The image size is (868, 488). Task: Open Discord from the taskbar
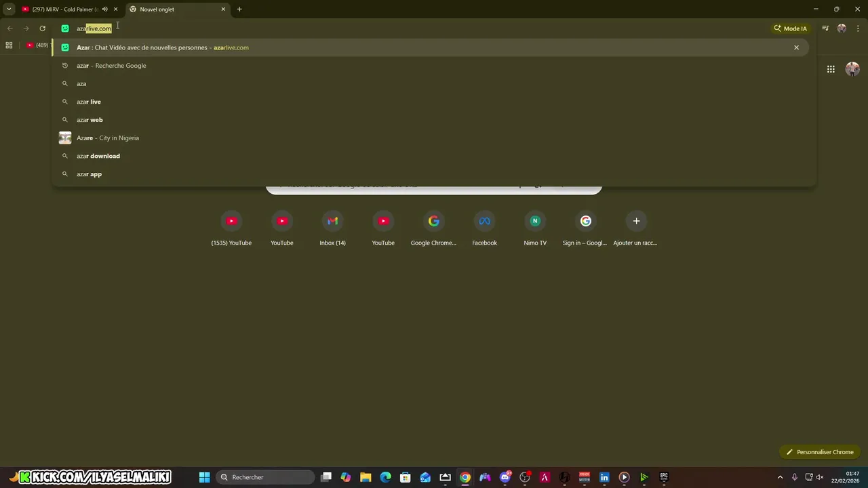505,477
